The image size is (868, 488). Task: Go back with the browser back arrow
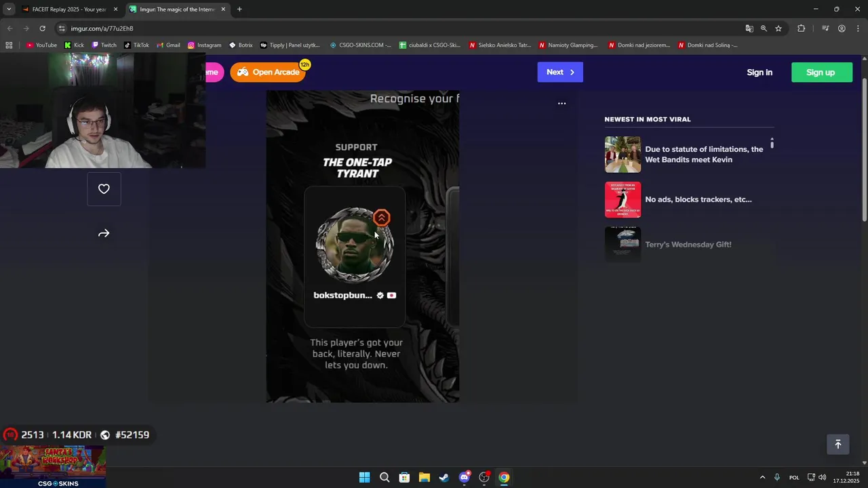click(x=9, y=28)
